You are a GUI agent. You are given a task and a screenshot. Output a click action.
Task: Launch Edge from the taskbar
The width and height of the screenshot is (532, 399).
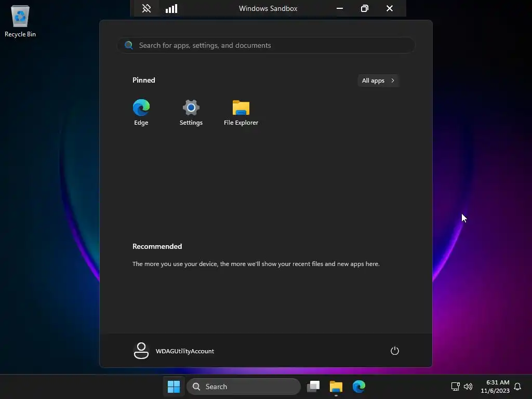pos(358,387)
